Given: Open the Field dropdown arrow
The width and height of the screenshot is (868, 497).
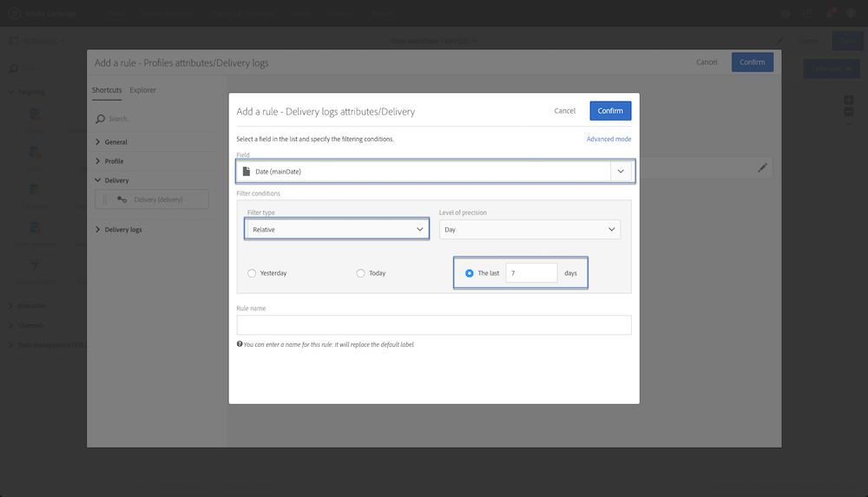Looking at the screenshot, I should pyautogui.click(x=621, y=172).
